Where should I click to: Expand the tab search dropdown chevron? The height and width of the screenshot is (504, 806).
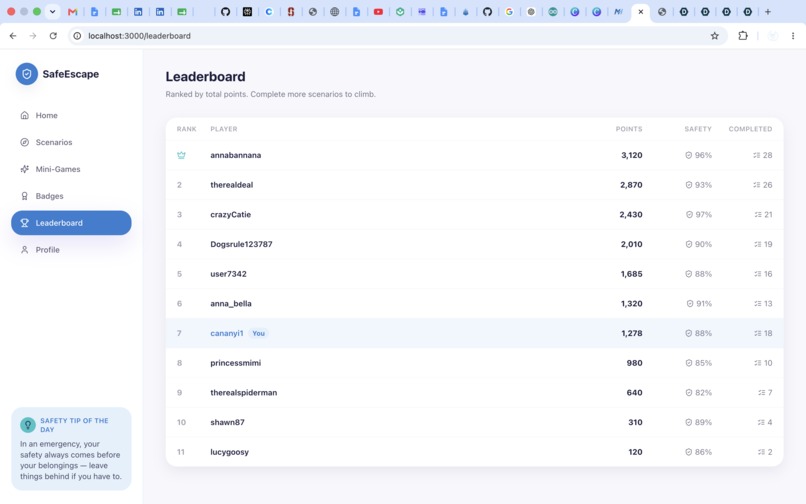click(52, 11)
